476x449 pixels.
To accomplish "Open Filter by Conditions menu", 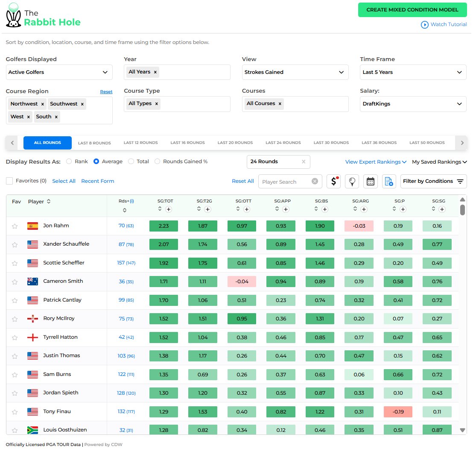I will click(433, 182).
